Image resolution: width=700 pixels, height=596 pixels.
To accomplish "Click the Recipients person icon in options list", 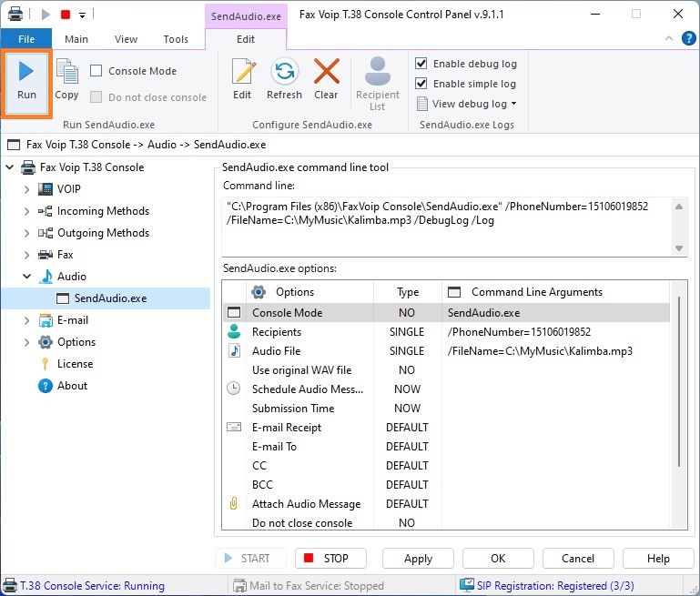I will [234, 331].
